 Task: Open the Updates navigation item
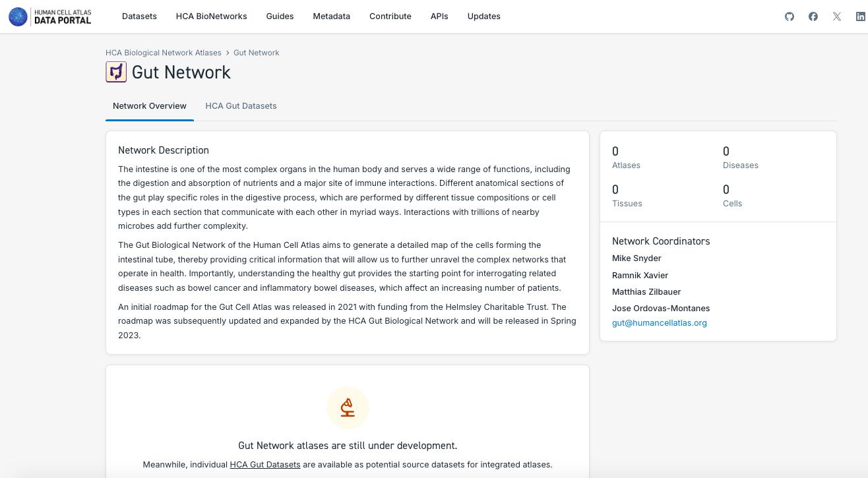pos(483,16)
